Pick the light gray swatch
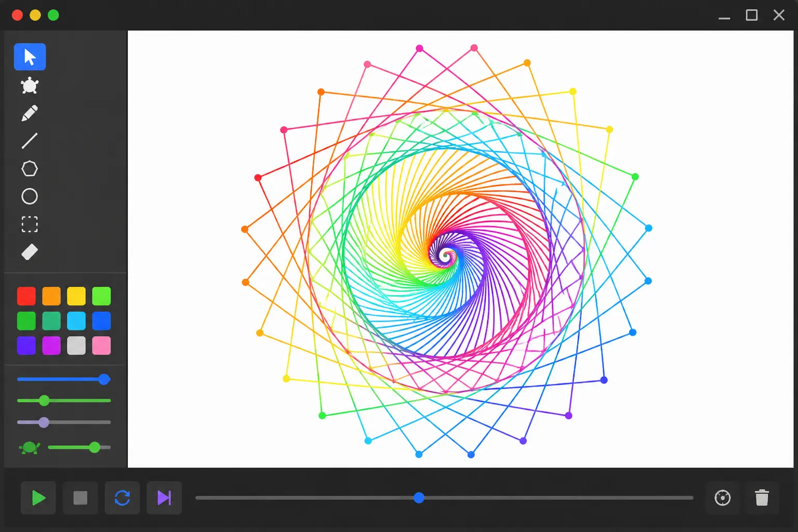Image resolution: width=798 pixels, height=532 pixels. coord(76,345)
